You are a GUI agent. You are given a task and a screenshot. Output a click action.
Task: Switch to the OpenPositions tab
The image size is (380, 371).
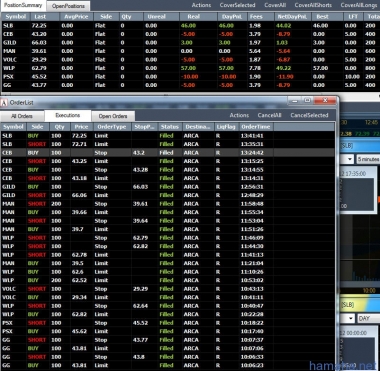[68, 6]
